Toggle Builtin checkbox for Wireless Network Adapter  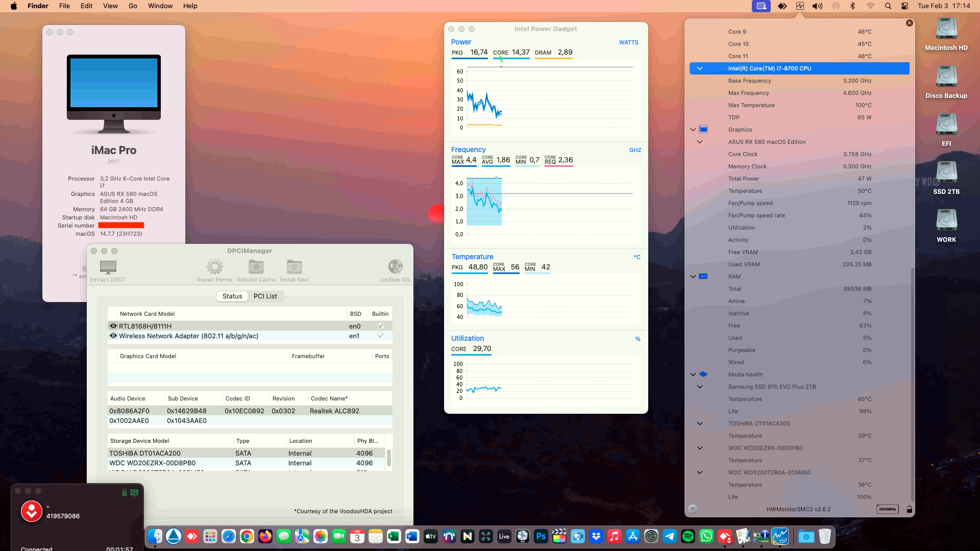pos(380,336)
